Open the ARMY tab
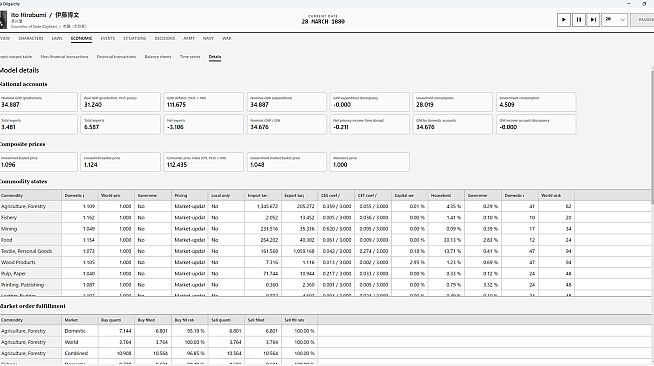 [x=189, y=38]
